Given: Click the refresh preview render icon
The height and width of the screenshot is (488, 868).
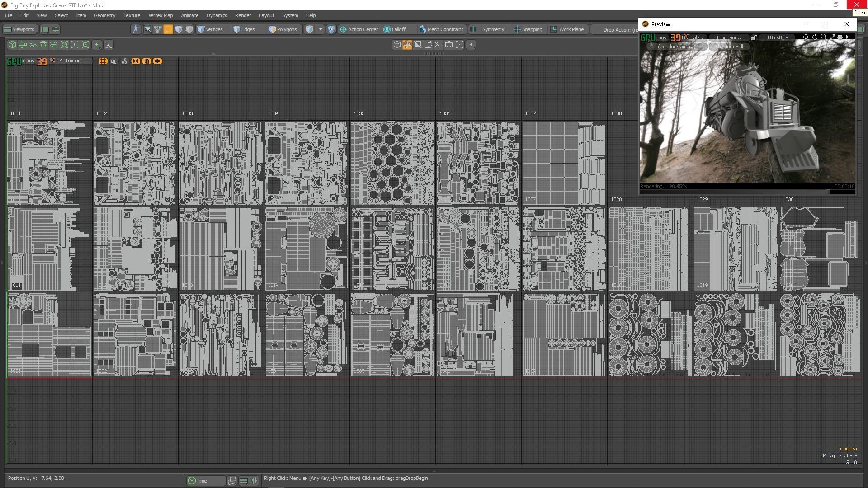Looking at the screenshot, I should coord(815,38).
